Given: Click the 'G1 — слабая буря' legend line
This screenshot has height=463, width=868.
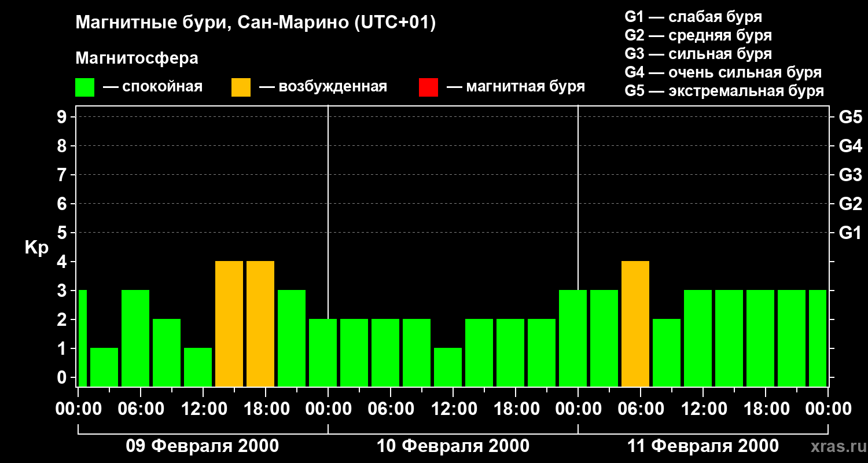Looking at the screenshot, I should pos(693,17).
